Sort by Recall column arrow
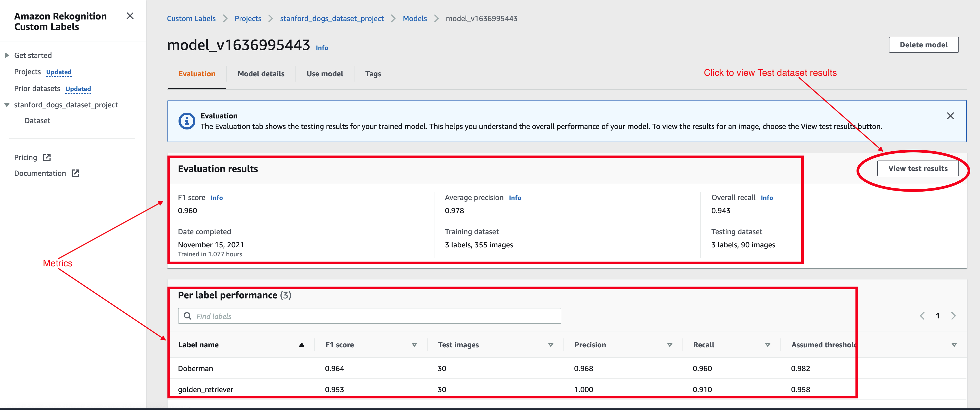Screen dimensions: 980x410 click(x=768, y=345)
